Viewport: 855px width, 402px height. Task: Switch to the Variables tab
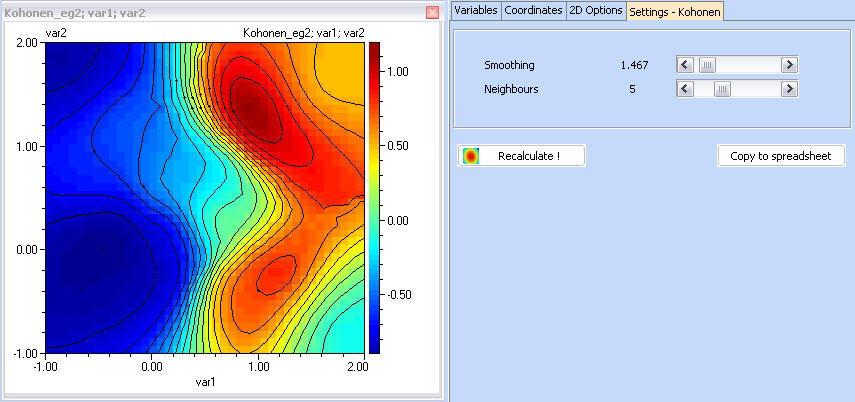pyautogui.click(x=475, y=10)
